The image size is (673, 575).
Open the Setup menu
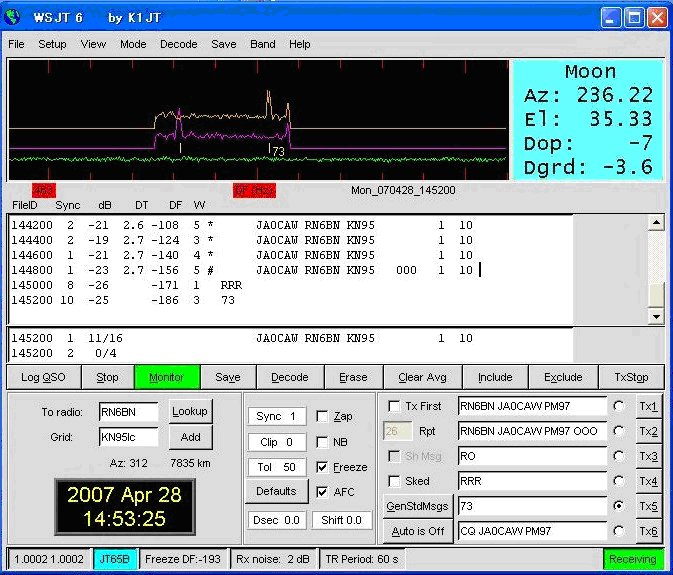tap(52, 44)
